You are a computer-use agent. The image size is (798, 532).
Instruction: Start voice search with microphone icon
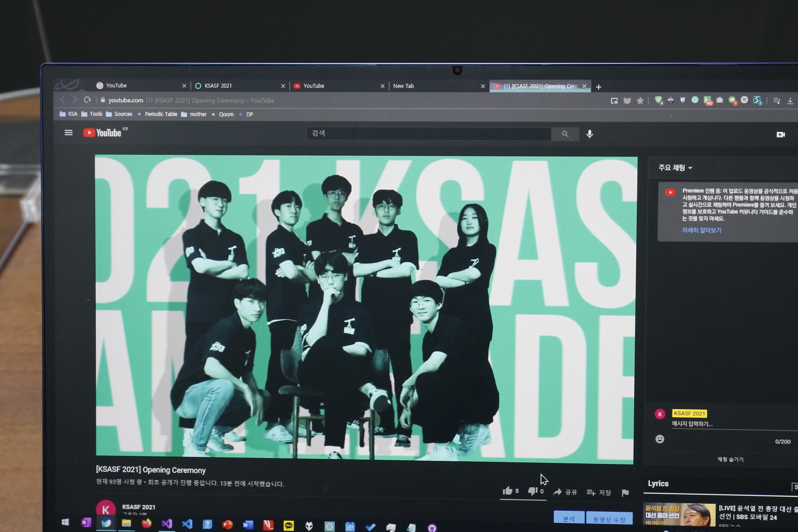(x=589, y=134)
